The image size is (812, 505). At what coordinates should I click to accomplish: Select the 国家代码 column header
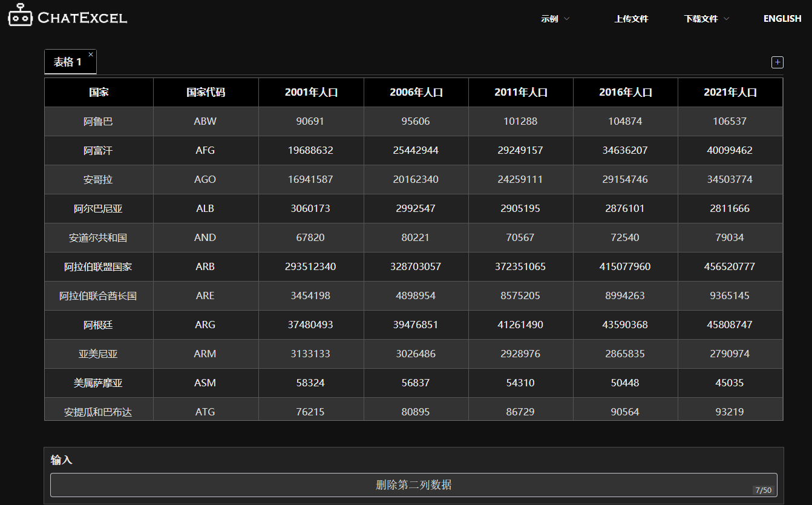click(x=205, y=93)
